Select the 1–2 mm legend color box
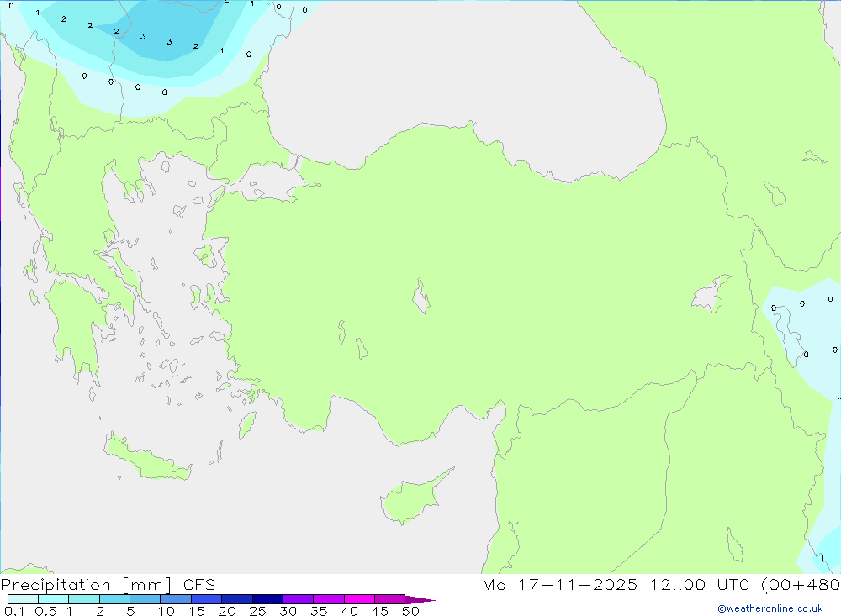The width and height of the screenshot is (841, 616). [x=83, y=599]
